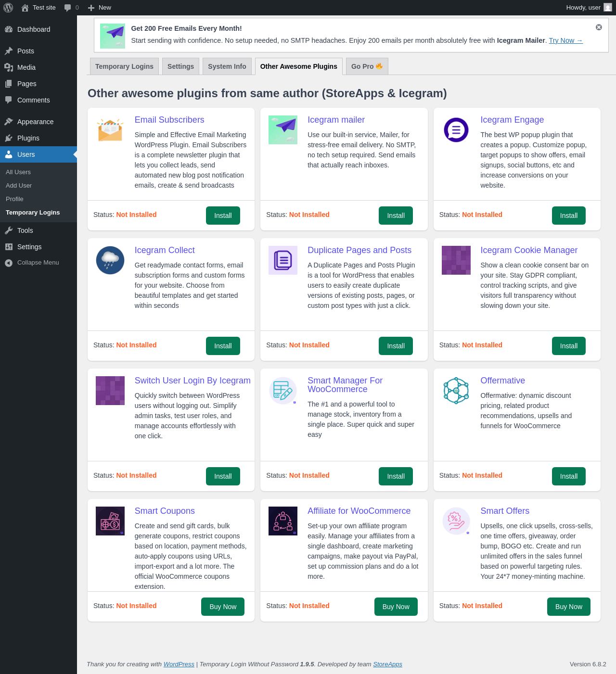Install Smart Manager For WooCommerce
This screenshot has height=674, width=616.
tap(396, 476)
